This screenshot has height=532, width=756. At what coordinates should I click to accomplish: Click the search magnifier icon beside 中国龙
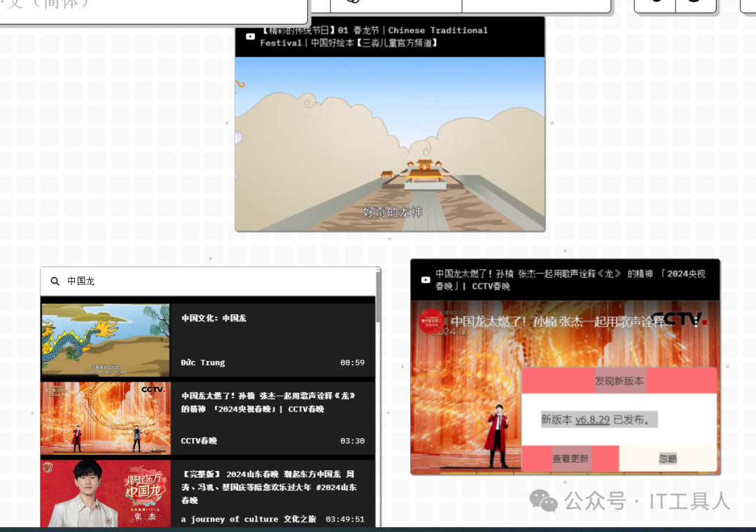point(55,281)
